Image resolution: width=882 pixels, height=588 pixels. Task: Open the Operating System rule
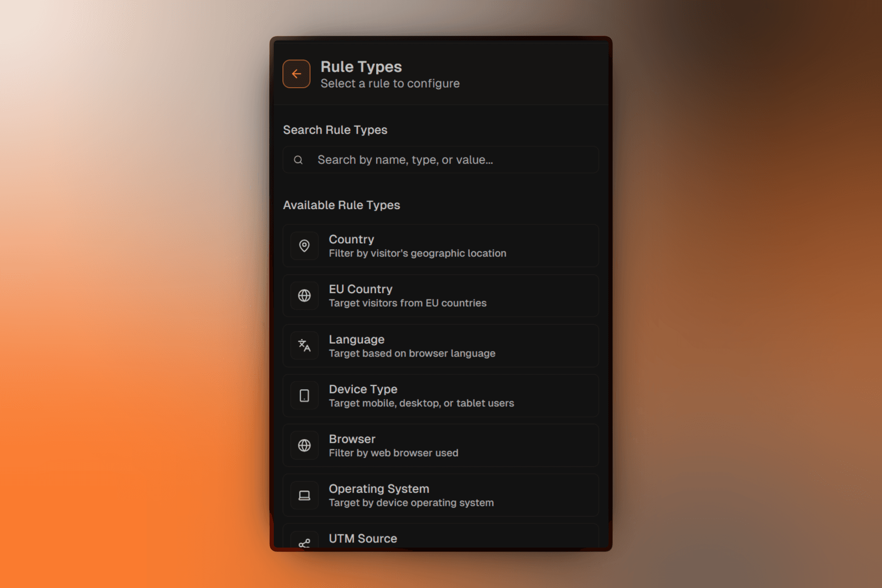[x=441, y=495]
